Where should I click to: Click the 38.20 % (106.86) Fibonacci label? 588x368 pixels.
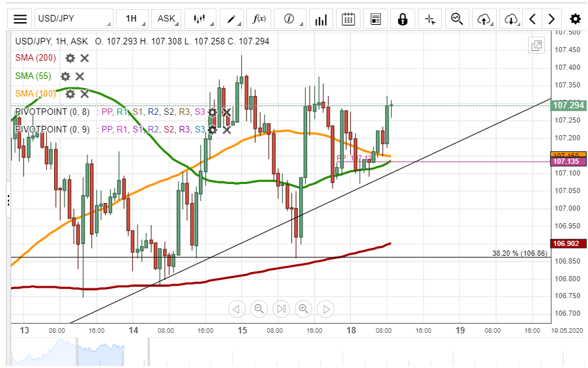pos(520,253)
